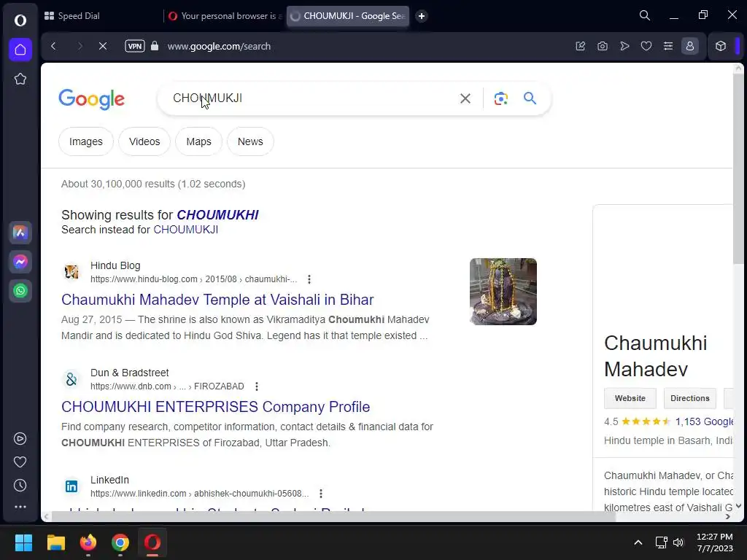Open Aria AI sidebar icon
The height and width of the screenshot is (560, 747).
pos(20,233)
